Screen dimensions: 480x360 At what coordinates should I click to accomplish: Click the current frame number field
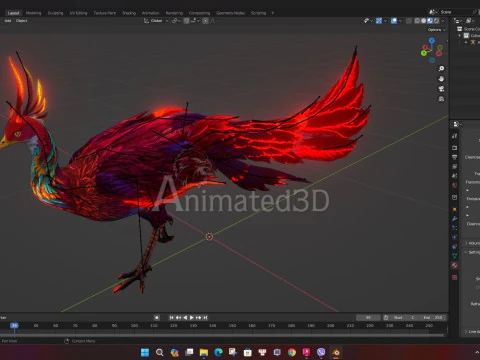coord(368,318)
